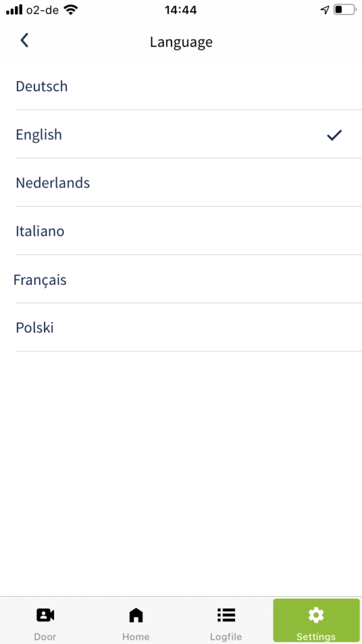Tap the Home house icon
Viewport: 362px width, 644px height.
coord(136,615)
